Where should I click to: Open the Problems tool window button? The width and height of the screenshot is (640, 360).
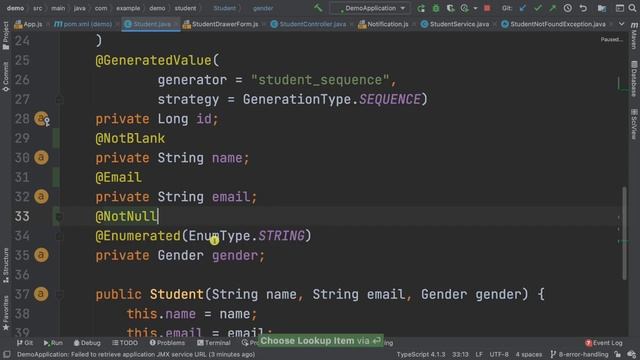[x=167, y=343]
